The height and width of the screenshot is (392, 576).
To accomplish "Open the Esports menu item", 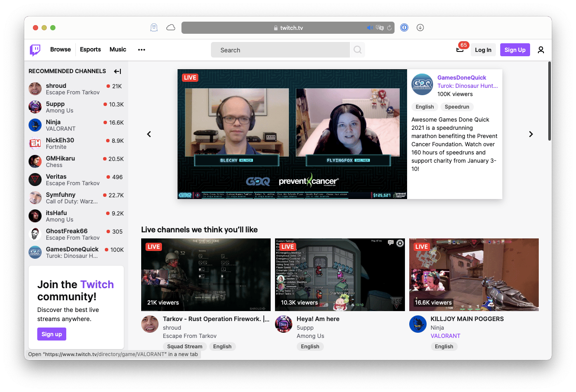I will click(91, 49).
